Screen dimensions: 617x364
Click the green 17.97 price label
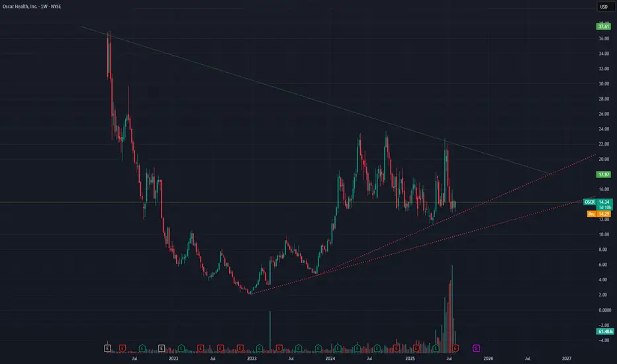[x=604, y=174]
